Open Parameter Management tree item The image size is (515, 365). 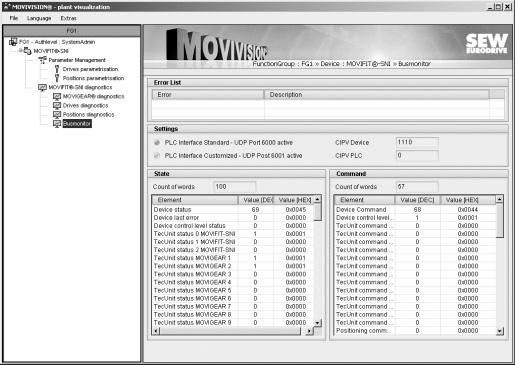click(77, 60)
